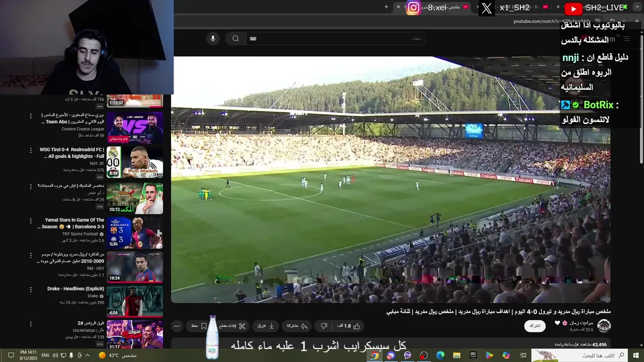Open the WSG Tirol 0-4 Realmadrid thumbnail

pyautogui.click(x=135, y=162)
